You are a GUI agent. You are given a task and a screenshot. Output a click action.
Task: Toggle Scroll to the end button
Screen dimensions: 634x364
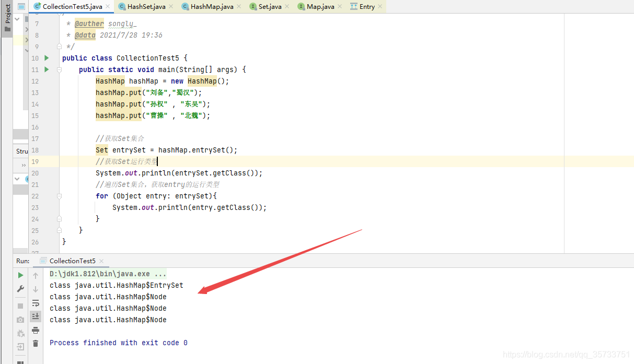point(36,316)
